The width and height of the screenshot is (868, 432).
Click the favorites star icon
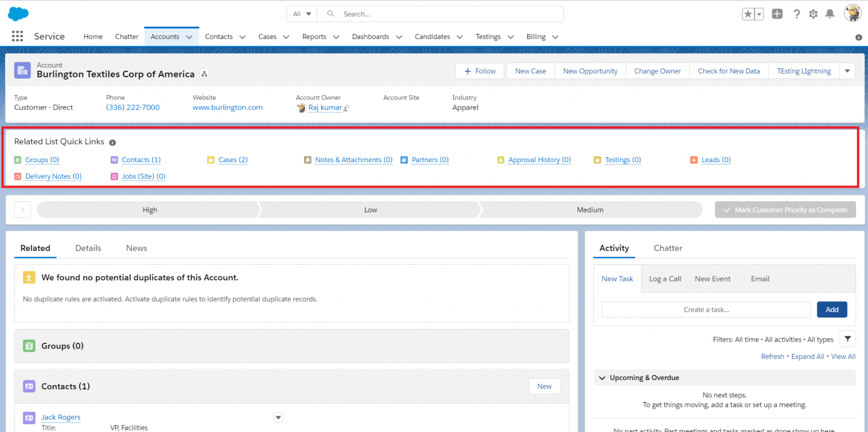click(748, 14)
